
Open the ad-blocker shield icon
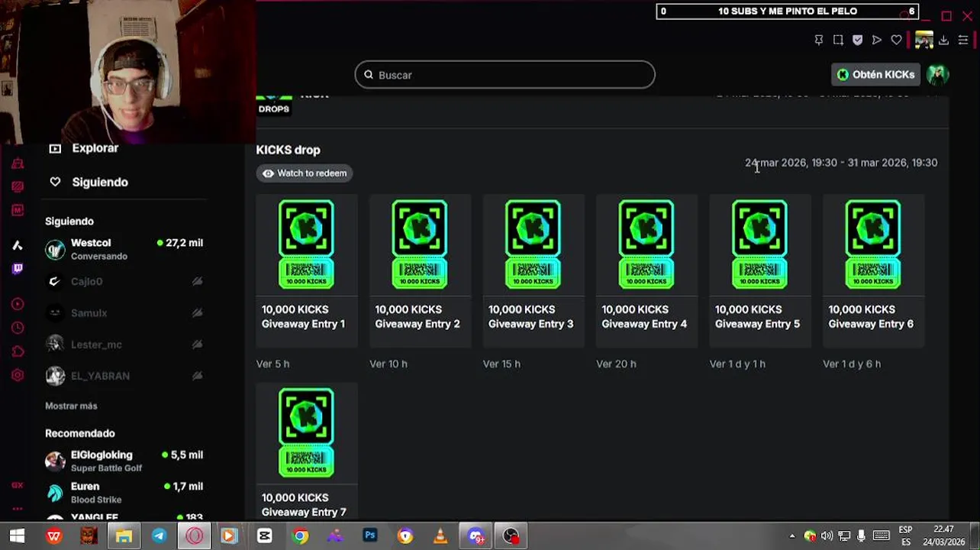[x=858, y=40]
